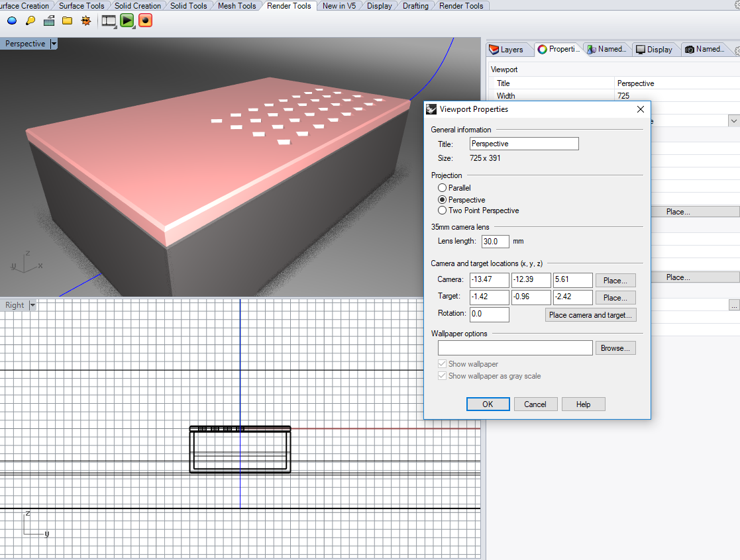This screenshot has width=740, height=560.
Task: Click the lower Place button in Properties panel
Action: point(695,277)
